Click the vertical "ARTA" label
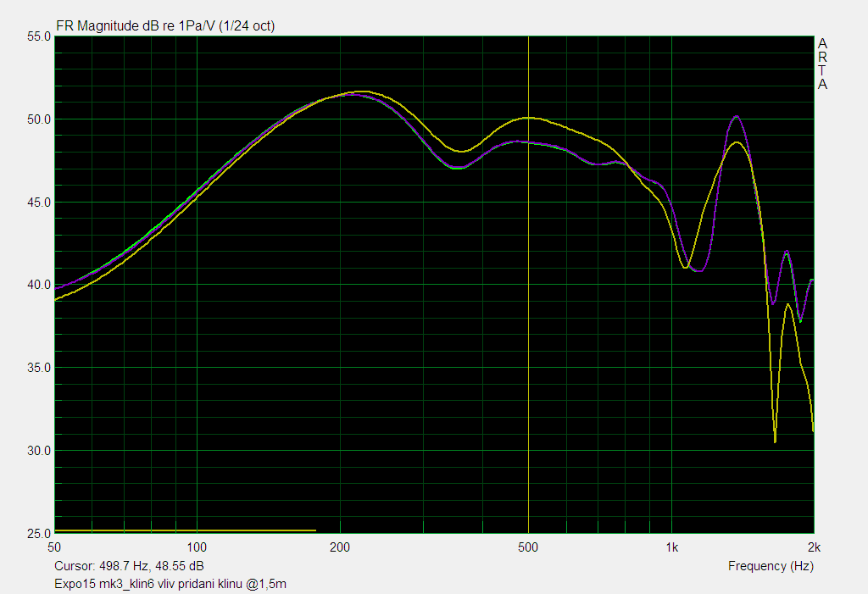Image resolution: width=868 pixels, height=594 pixels. (x=822, y=64)
